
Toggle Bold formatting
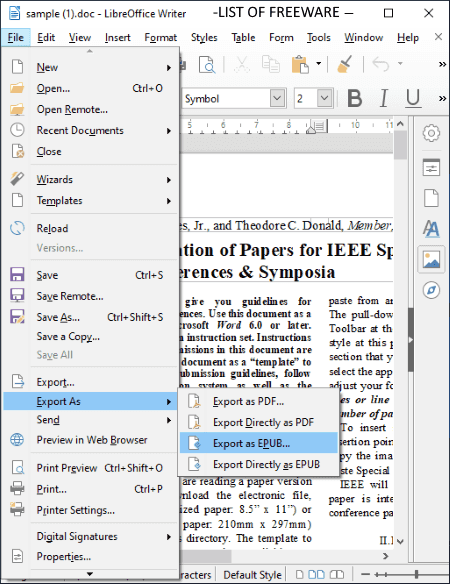click(x=354, y=98)
